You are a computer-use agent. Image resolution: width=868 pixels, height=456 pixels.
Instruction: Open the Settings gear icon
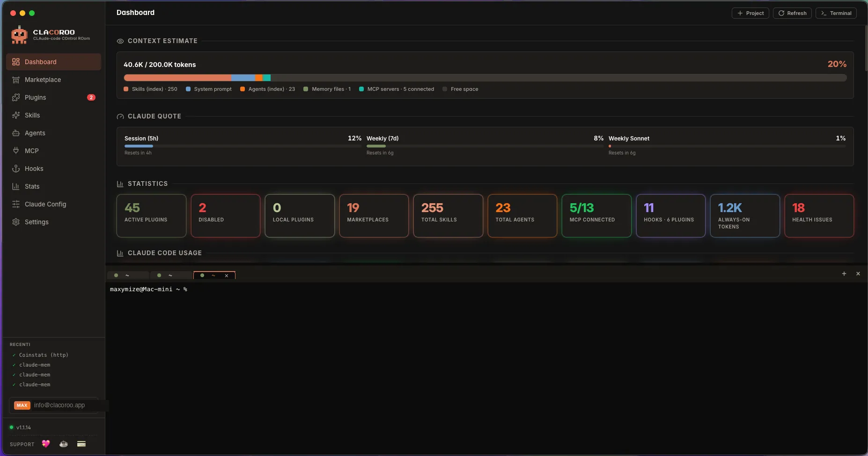tap(16, 222)
